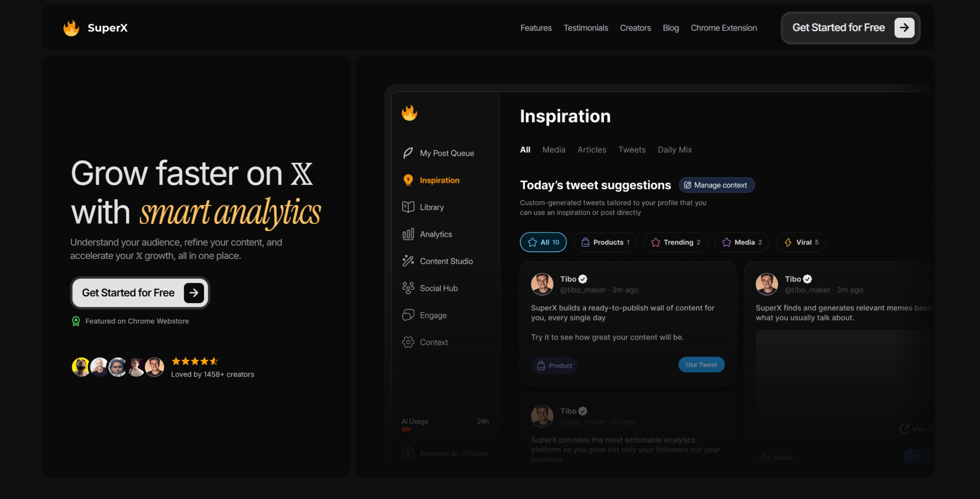Image resolution: width=980 pixels, height=499 pixels.
Task: Click the bag icon in the Products filter
Action: tap(585, 242)
